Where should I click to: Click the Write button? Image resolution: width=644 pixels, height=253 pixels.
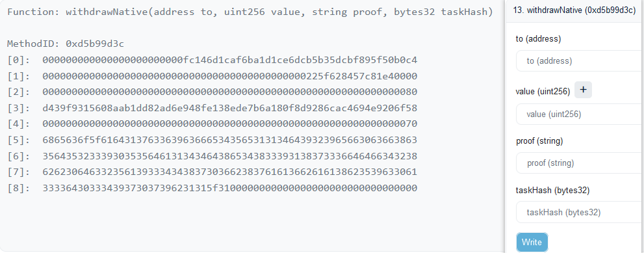coord(532,243)
